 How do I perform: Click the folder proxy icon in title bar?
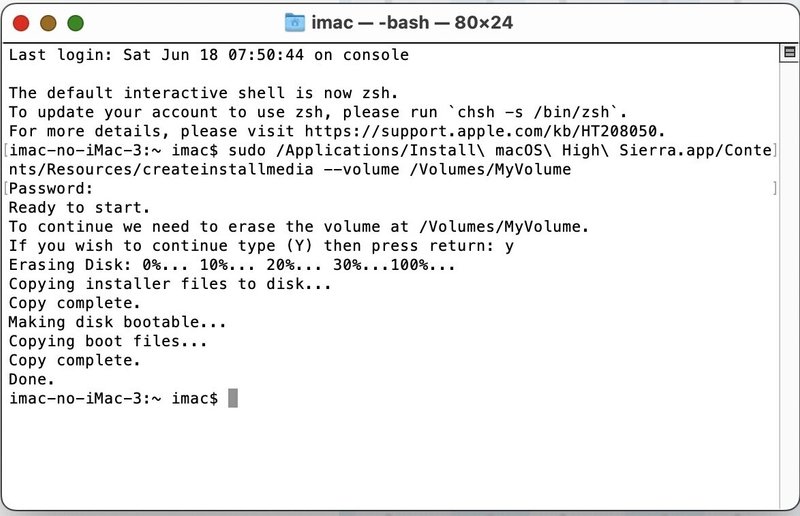tap(294, 21)
